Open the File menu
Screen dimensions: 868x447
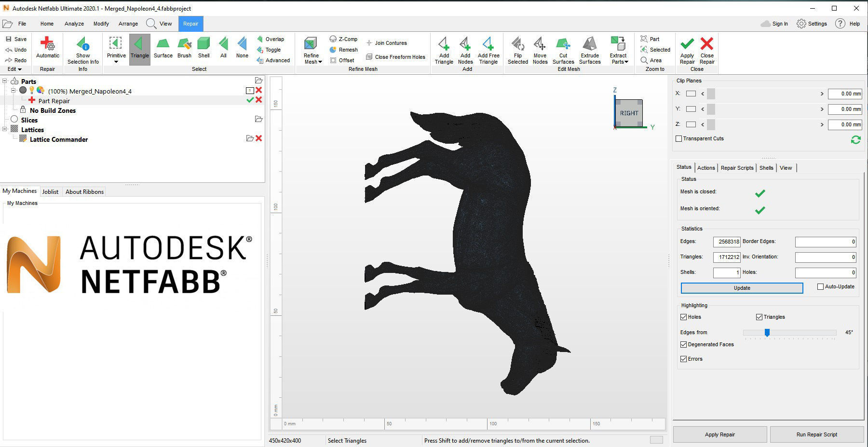(x=22, y=24)
